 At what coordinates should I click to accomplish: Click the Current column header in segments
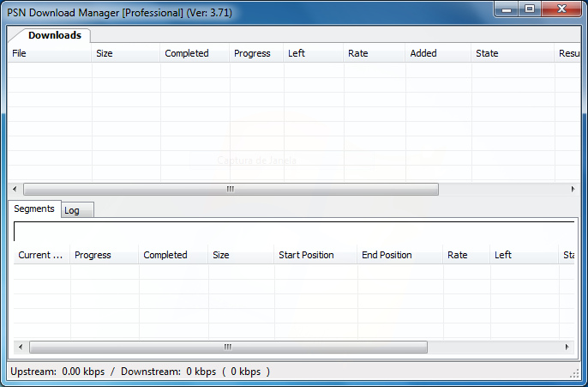[x=42, y=255]
